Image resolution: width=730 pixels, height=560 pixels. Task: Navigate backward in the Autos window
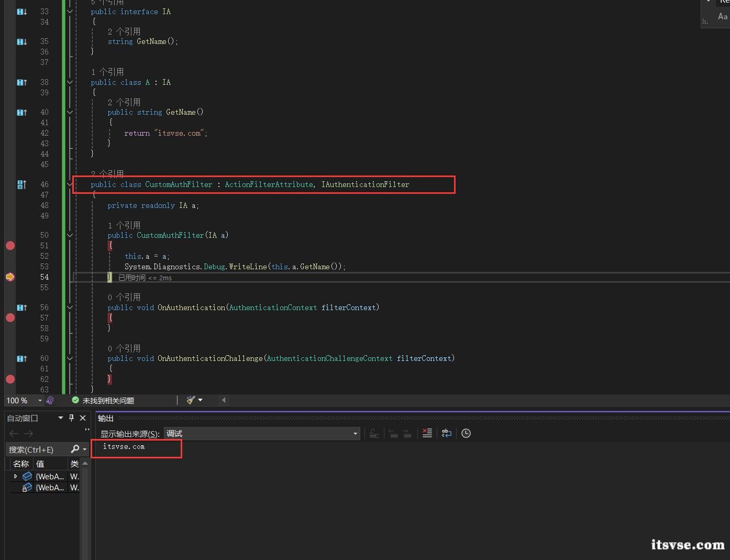(x=14, y=433)
